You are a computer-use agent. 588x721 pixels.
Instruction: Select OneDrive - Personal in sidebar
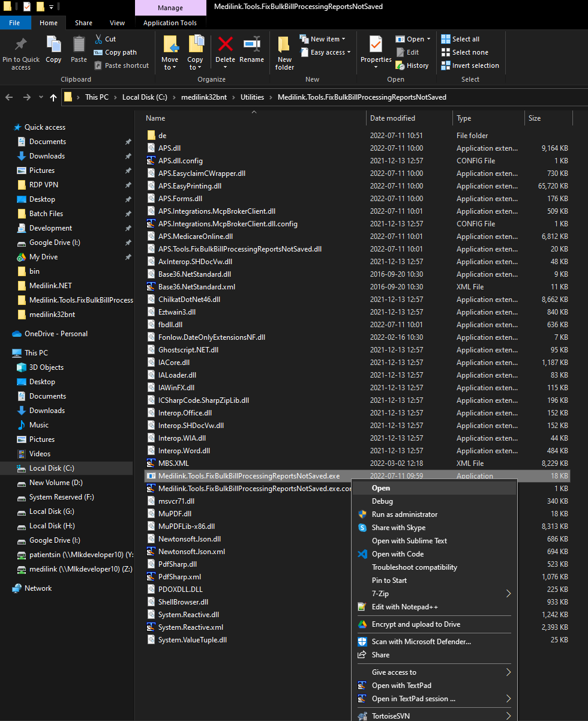pyautogui.click(x=56, y=334)
